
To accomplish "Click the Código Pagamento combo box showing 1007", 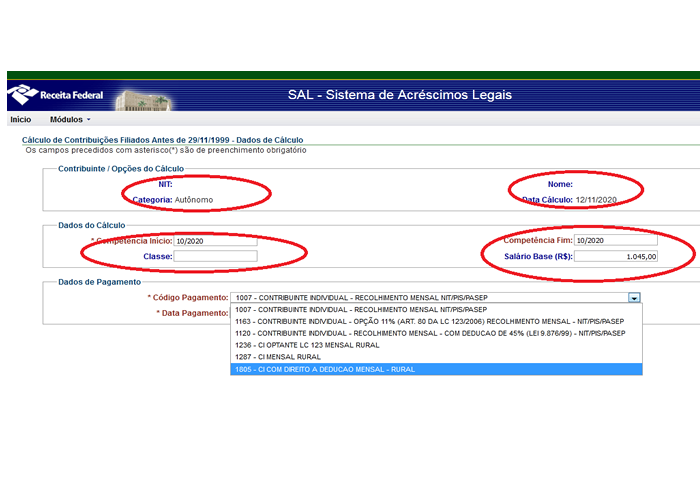I will click(x=436, y=298).
